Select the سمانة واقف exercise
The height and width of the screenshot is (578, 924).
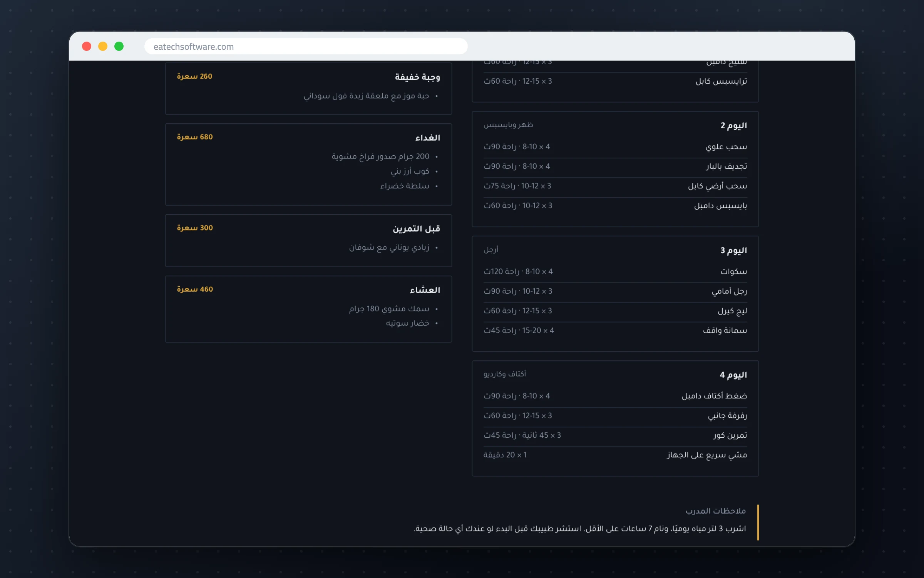click(x=725, y=331)
